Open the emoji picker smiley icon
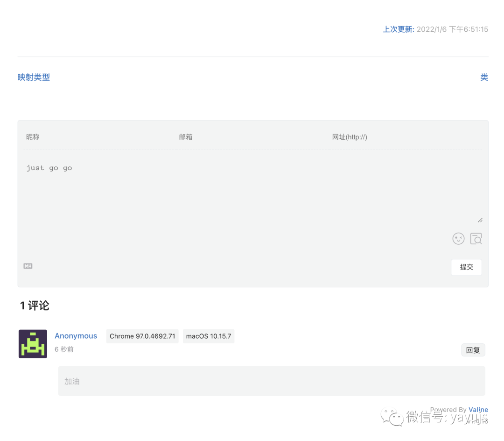 point(458,239)
